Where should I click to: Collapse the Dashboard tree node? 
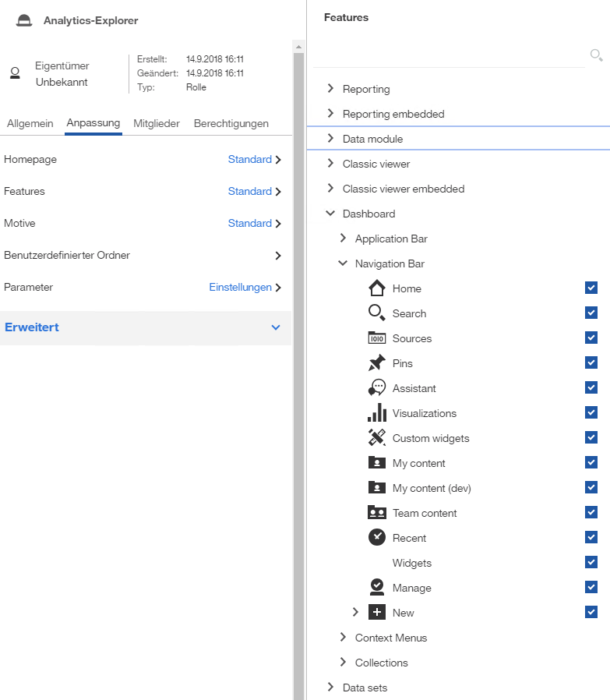(x=331, y=214)
